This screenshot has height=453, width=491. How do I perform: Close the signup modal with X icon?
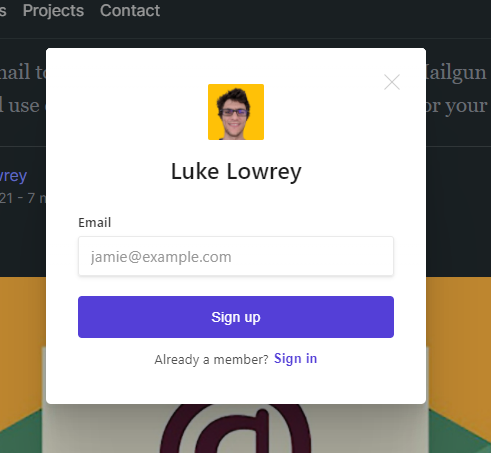pyautogui.click(x=392, y=82)
